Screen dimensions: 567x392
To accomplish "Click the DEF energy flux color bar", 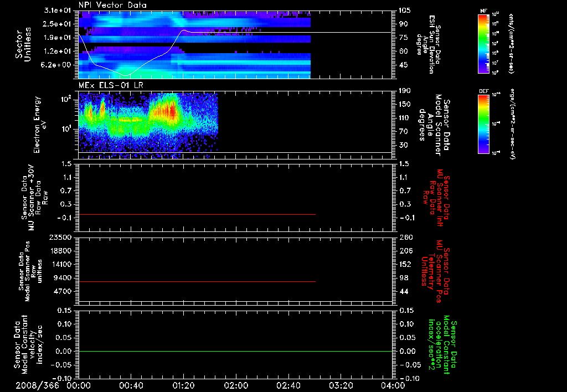I will pos(483,124).
